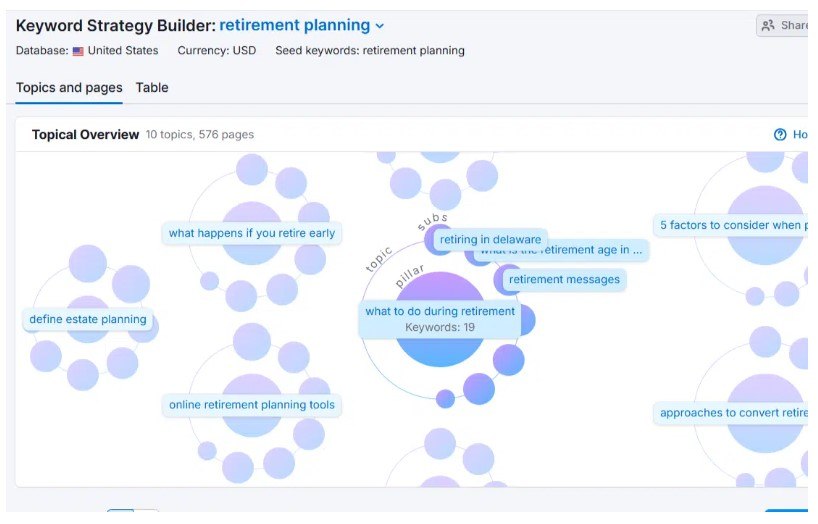Select the Topics and pages tab

[x=69, y=88]
